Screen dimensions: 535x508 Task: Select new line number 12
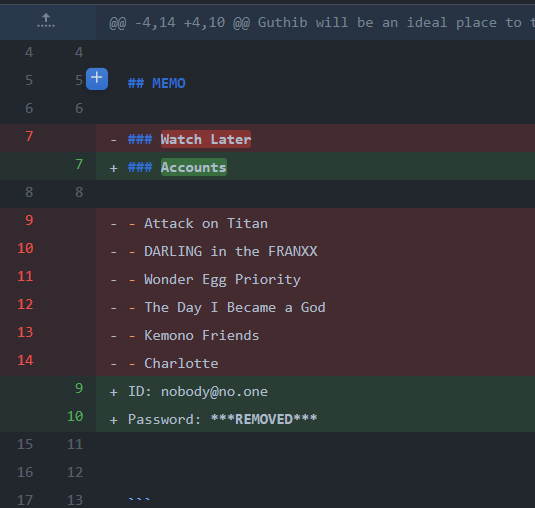(x=75, y=472)
